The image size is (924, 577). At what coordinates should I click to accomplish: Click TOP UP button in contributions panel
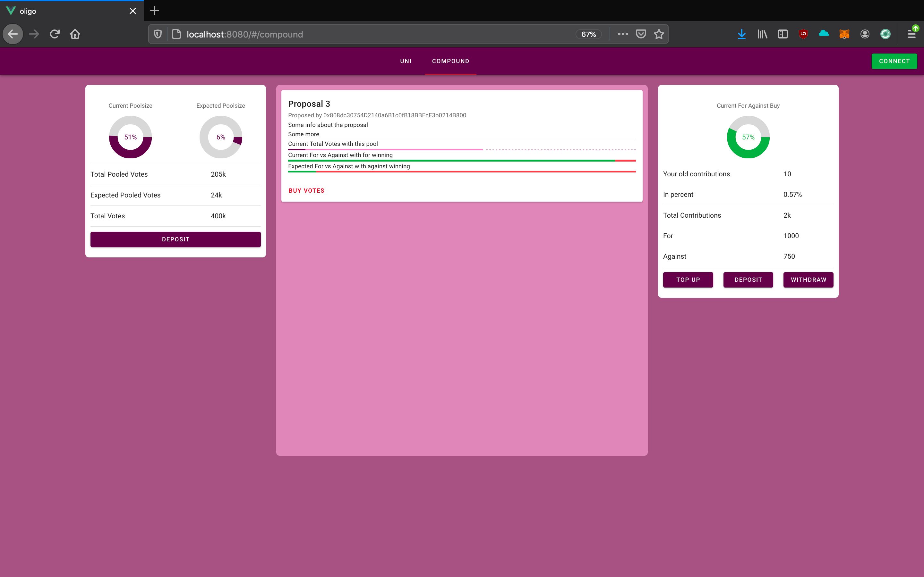click(x=688, y=279)
